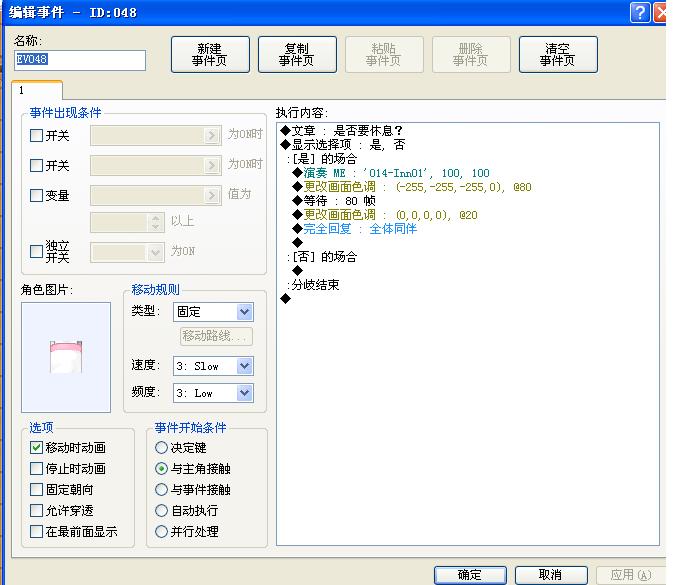The image size is (683, 585).
Task: Select the [否] 的场合 branch line
Action: [322, 257]
